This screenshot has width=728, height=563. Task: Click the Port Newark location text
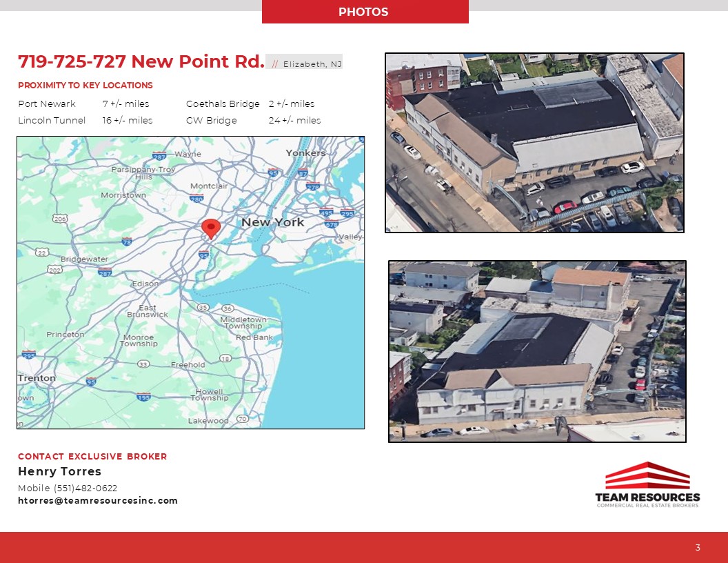point(47,103)
